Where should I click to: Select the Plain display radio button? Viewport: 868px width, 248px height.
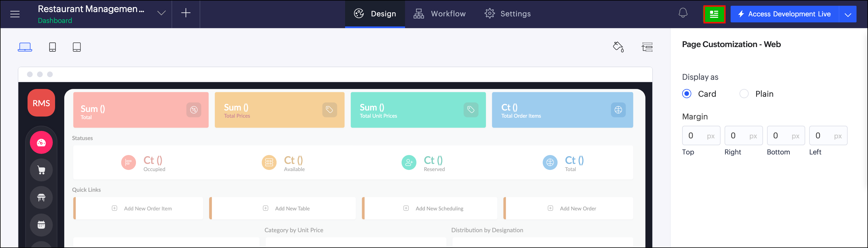pyautogui.click(x=744, y=94)
